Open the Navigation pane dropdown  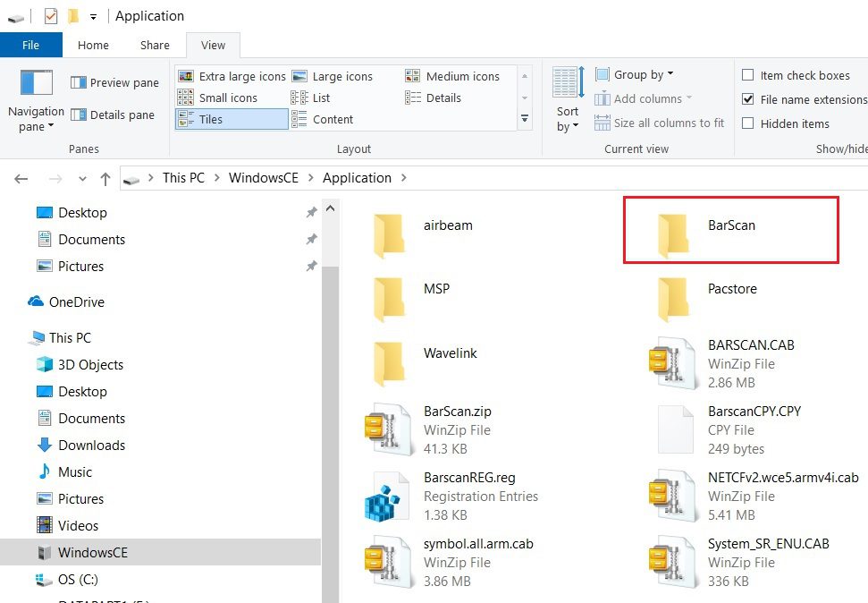[36, 101]
